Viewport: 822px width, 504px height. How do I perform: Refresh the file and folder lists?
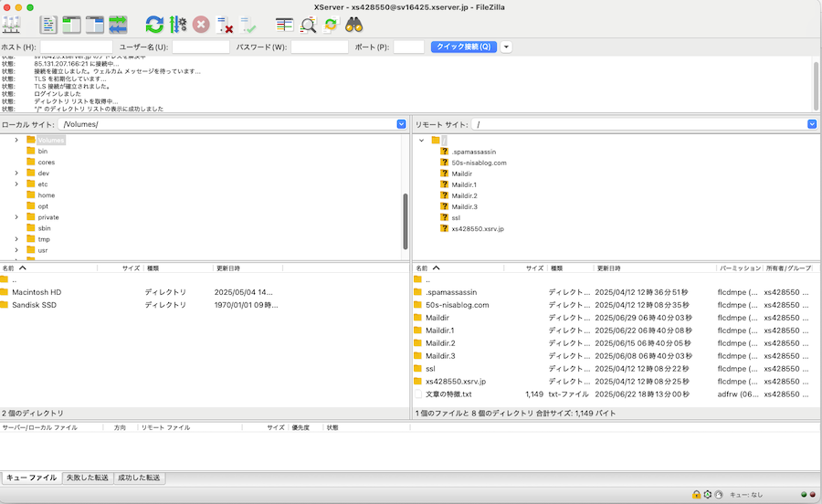click(x=154, y=25)
